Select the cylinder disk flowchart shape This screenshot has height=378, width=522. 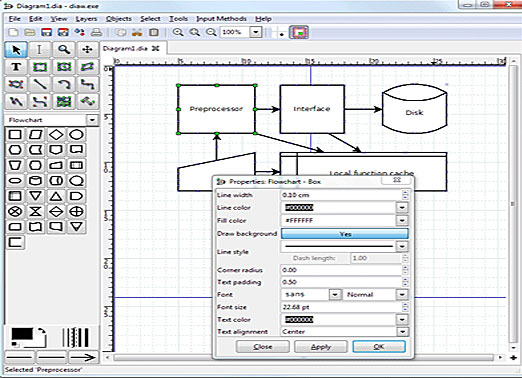(35, 181)
